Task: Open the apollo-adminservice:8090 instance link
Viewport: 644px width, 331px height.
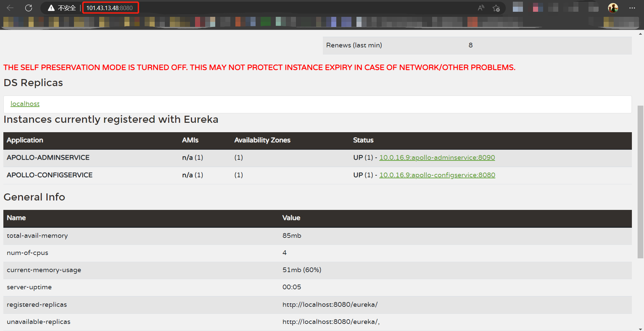Action: (437, 157)
